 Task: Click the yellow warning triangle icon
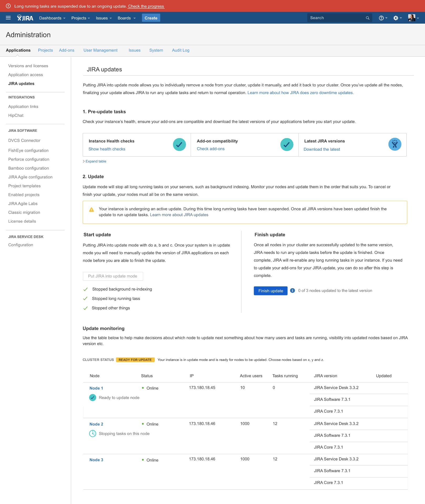click(x=91, y=209)
